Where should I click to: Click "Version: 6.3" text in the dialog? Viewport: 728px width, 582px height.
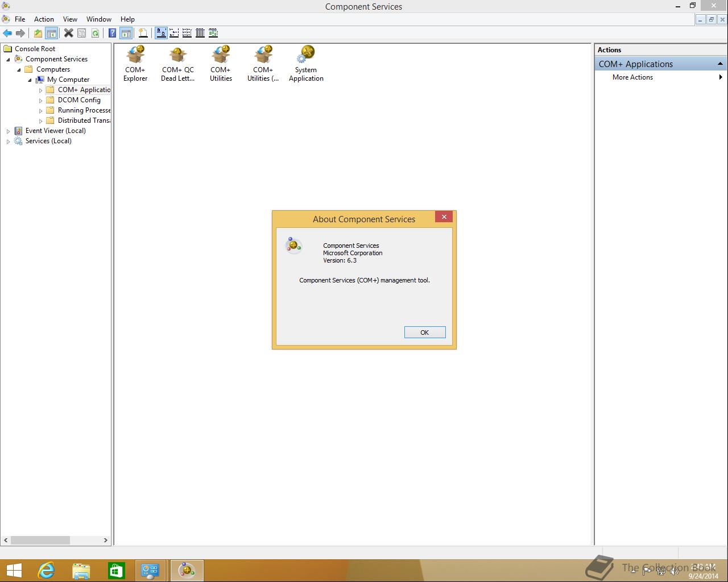click(x=340, y=260)
